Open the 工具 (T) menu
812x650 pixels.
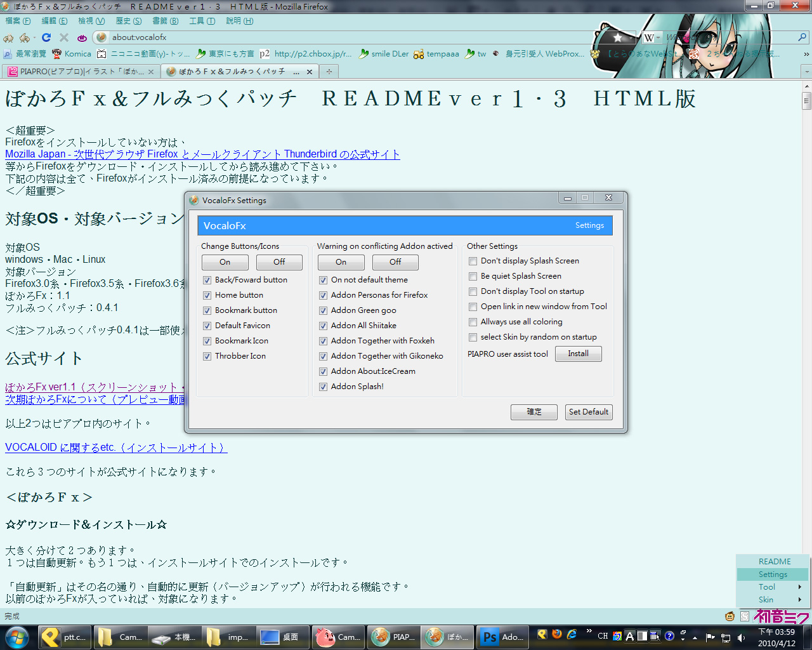tap(202, 21)
